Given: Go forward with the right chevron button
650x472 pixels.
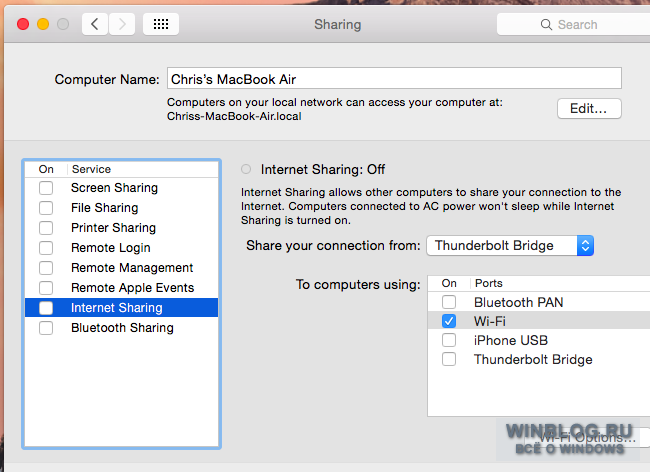Looking at the screenshot, I should pyautogui.click(x=122, y=24).
